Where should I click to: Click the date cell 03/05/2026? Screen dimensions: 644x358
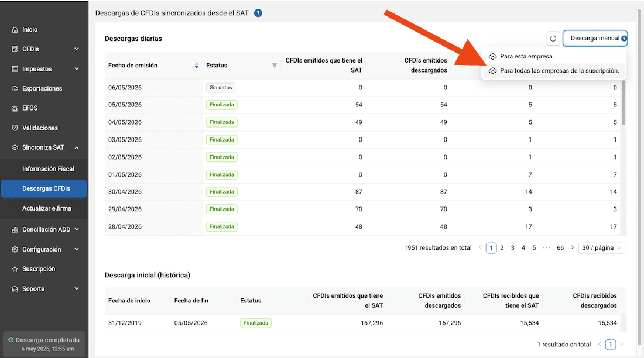(x=125, y=140)
